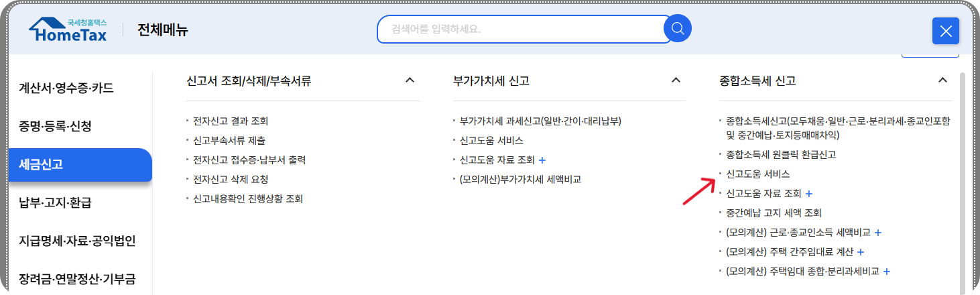
Task: Select 지급명세·자료·공익법인 in the sidebar
Action: click(77, 241)
